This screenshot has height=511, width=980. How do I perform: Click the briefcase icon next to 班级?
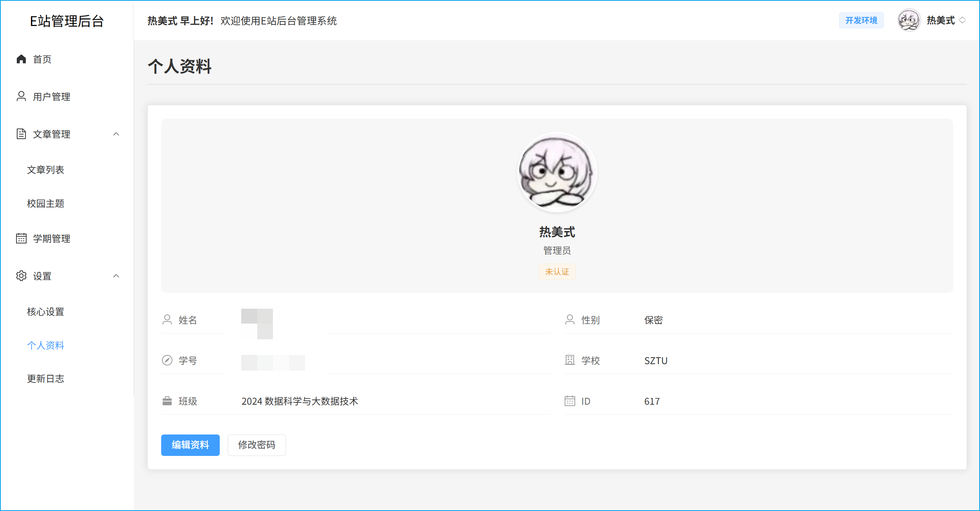(167, 401)
